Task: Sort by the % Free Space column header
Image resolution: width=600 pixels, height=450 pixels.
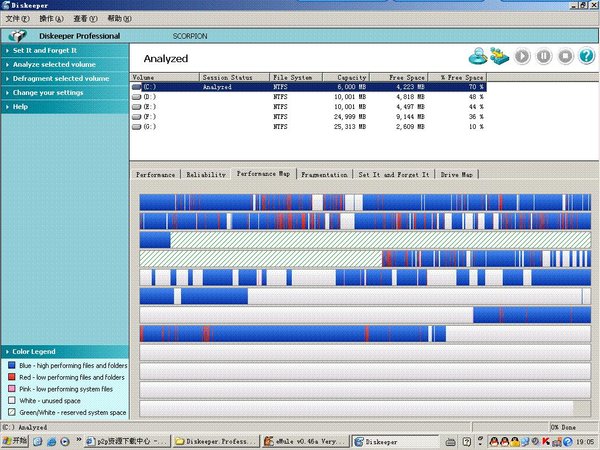Action: pos(457,77)
